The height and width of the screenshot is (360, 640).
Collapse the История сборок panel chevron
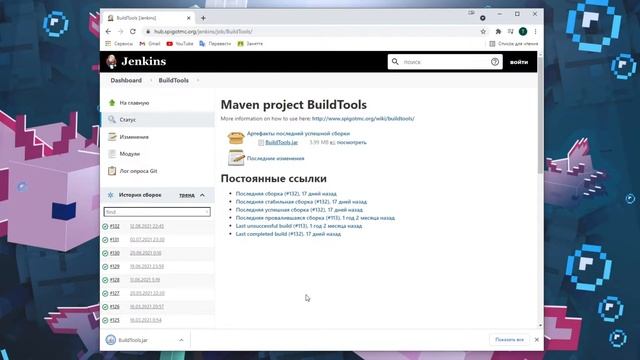(202, 196)
